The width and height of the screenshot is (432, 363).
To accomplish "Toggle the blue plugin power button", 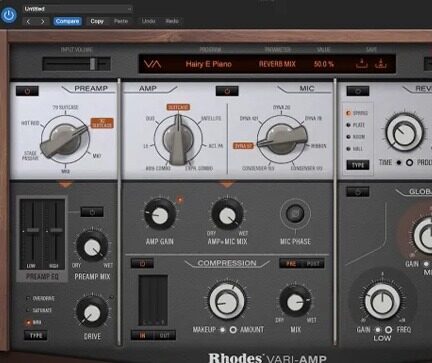I will click(9, 15).
